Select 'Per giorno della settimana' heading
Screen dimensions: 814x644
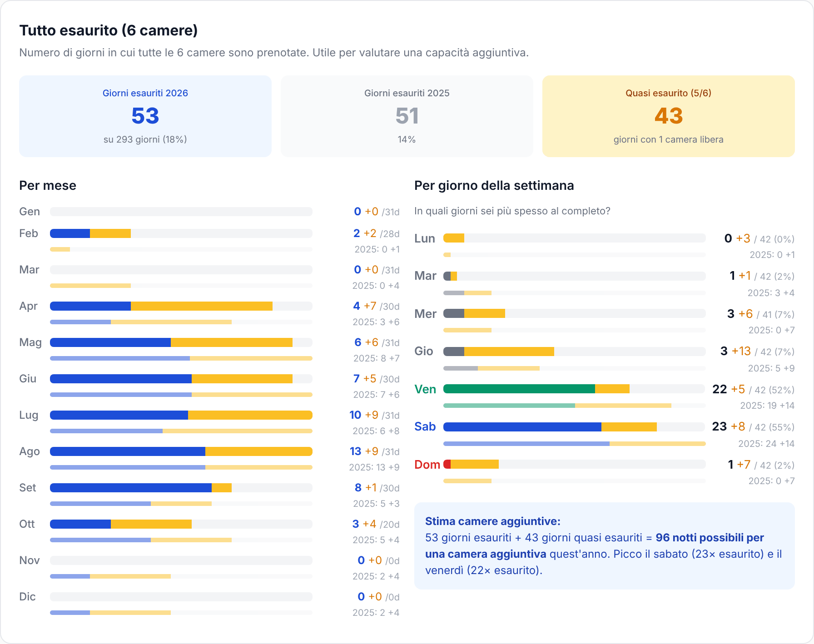tap(494, 185)
